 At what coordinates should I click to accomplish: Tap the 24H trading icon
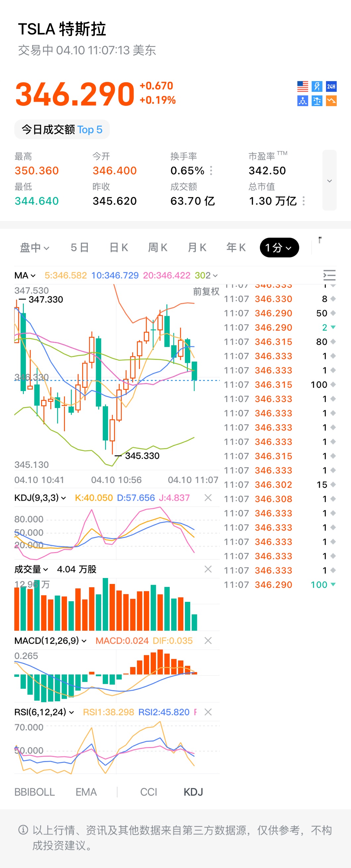click(331, 87)
